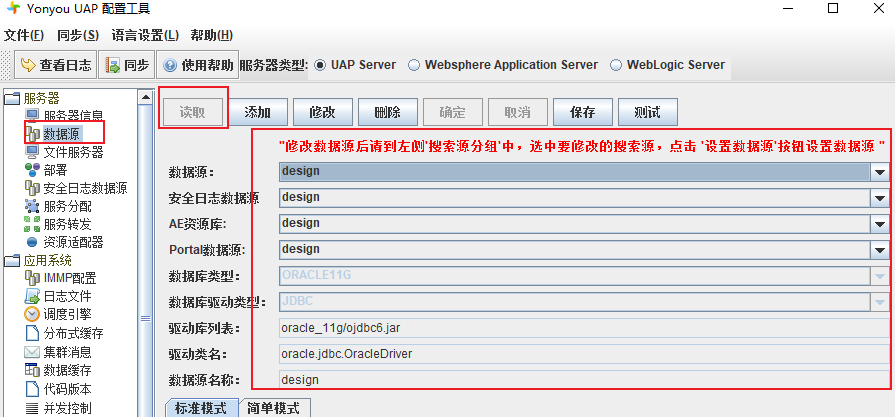Click the 部署 colored-balls icon
This screenshot has height=417, width=895.
[x=32, y=170]
